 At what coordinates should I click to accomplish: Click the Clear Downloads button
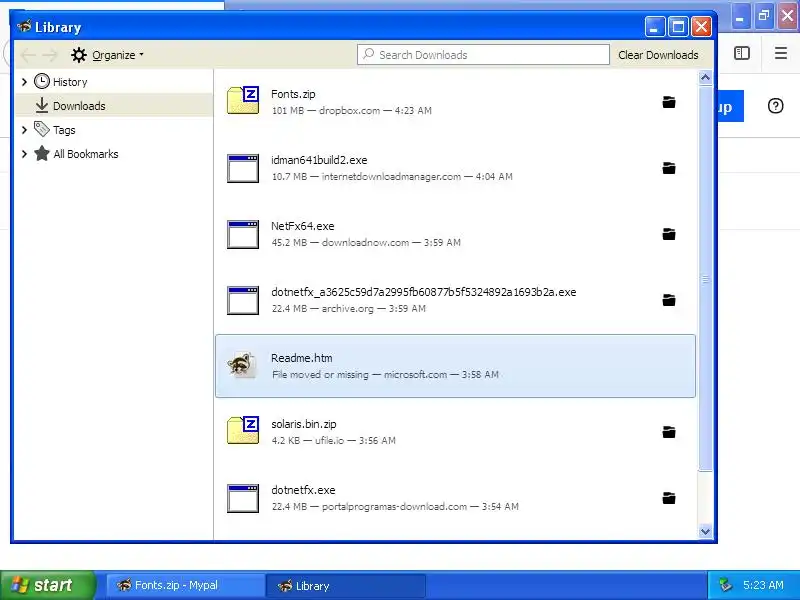point(658,55)
